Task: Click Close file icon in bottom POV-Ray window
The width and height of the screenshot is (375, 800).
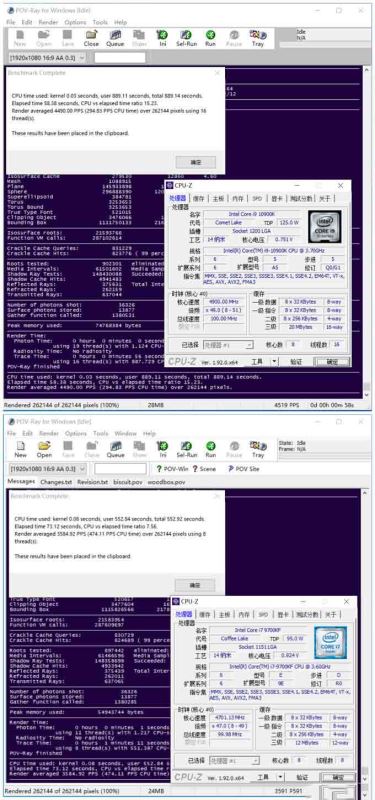Action: point(92,449)
